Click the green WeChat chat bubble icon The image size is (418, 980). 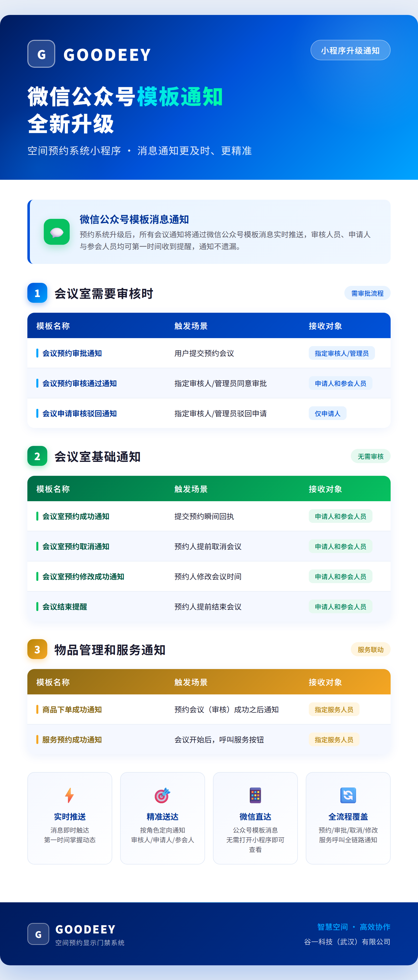pyautogui.click(x=57, y=232)
